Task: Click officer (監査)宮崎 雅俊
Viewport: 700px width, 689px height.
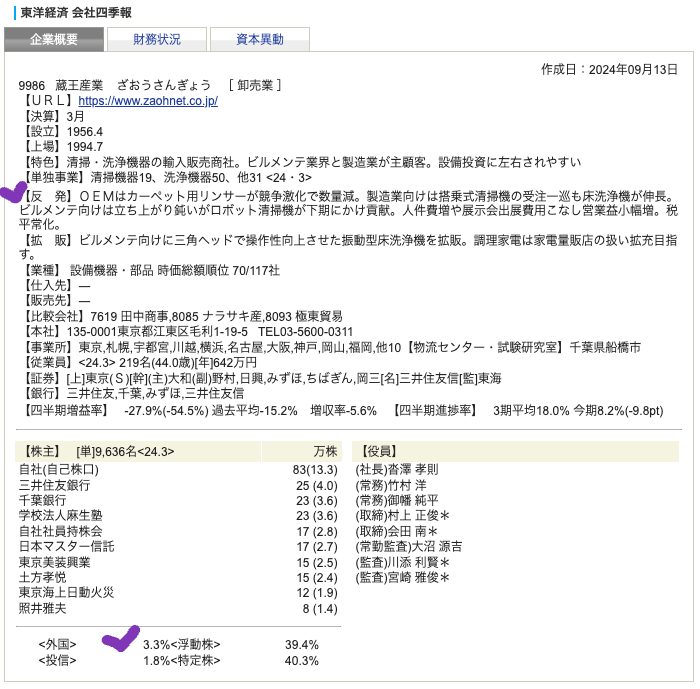Action: coord(402,577)
